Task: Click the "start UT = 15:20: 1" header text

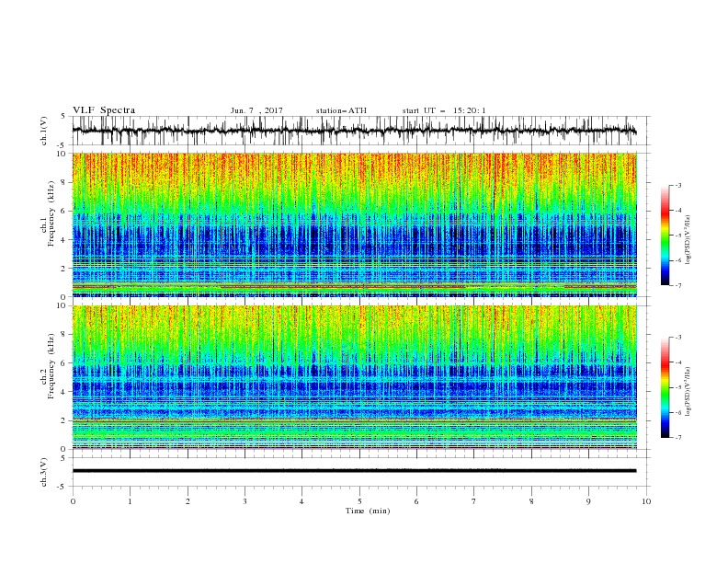Action: [x=444, y=110]
